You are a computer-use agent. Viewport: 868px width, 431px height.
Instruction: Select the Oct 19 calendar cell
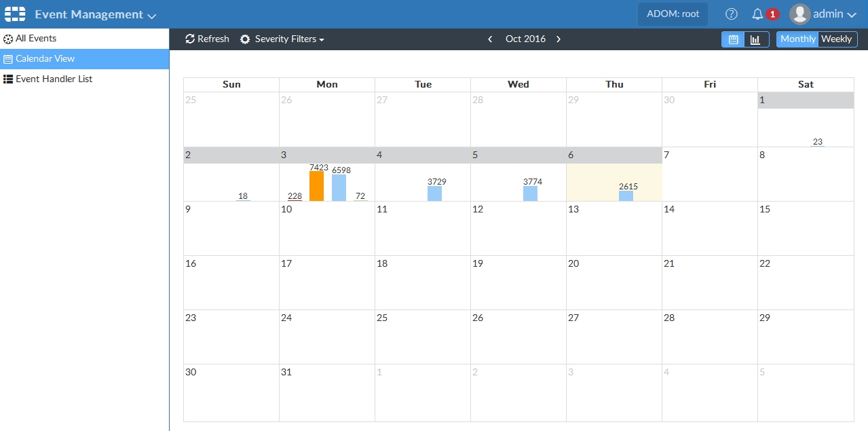pyautogui.click(x=518, y=282)
